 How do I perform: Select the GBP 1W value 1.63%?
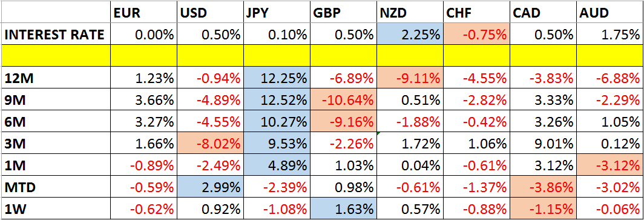point(343,208)
